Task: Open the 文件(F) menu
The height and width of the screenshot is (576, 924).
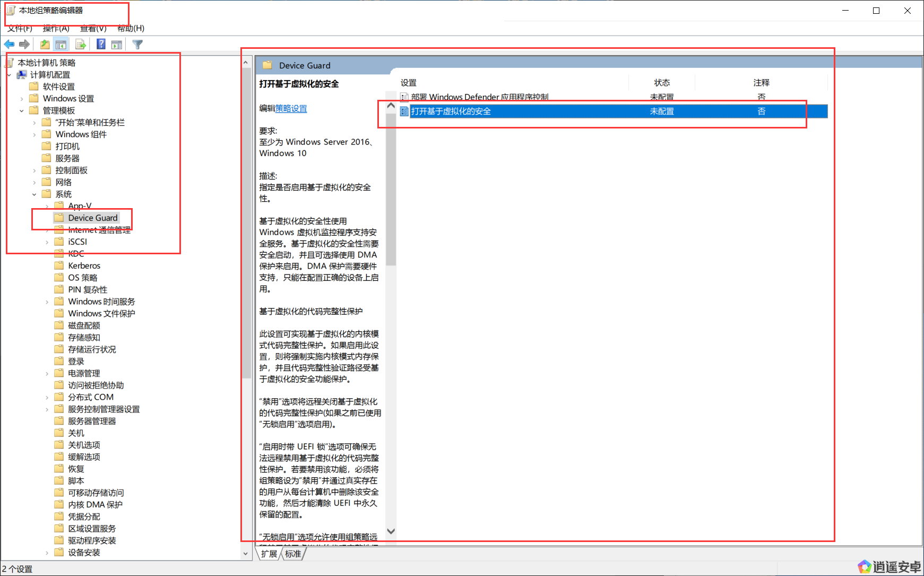Action: point(20,28)
